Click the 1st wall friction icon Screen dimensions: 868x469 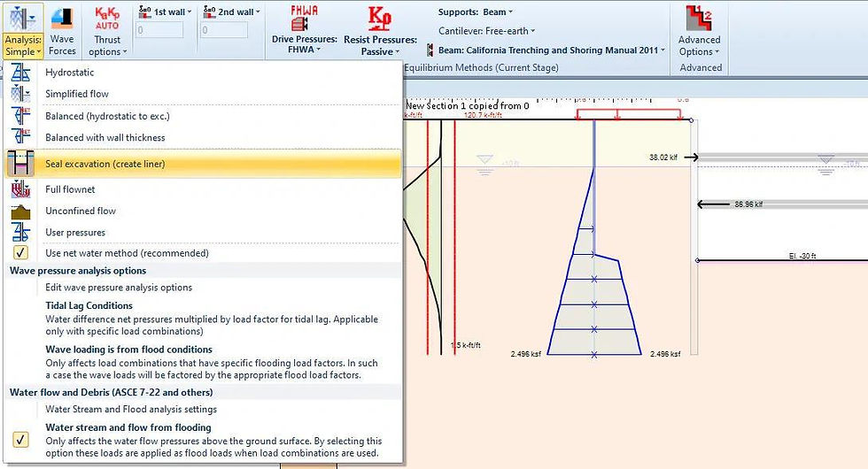point(145,11)
